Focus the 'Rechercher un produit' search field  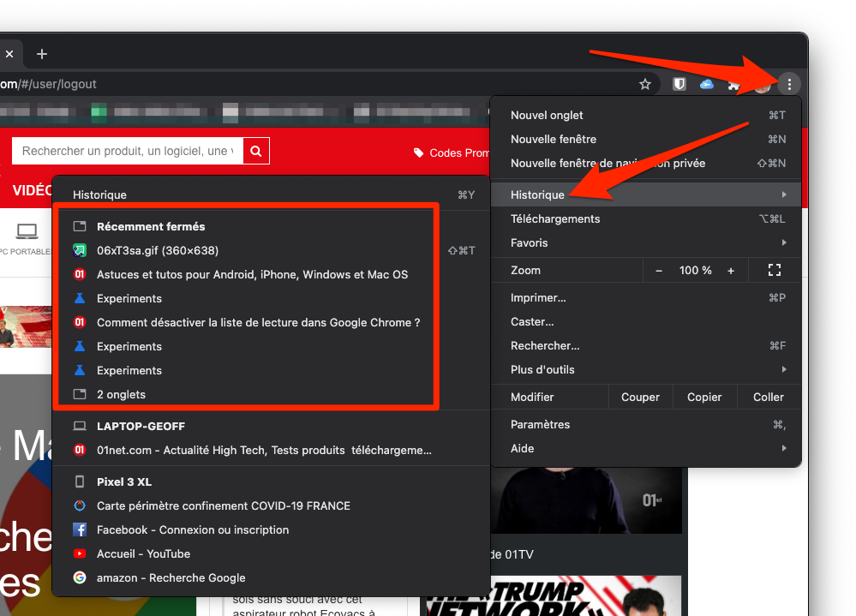pyautogui.click(x=127, y=151)
